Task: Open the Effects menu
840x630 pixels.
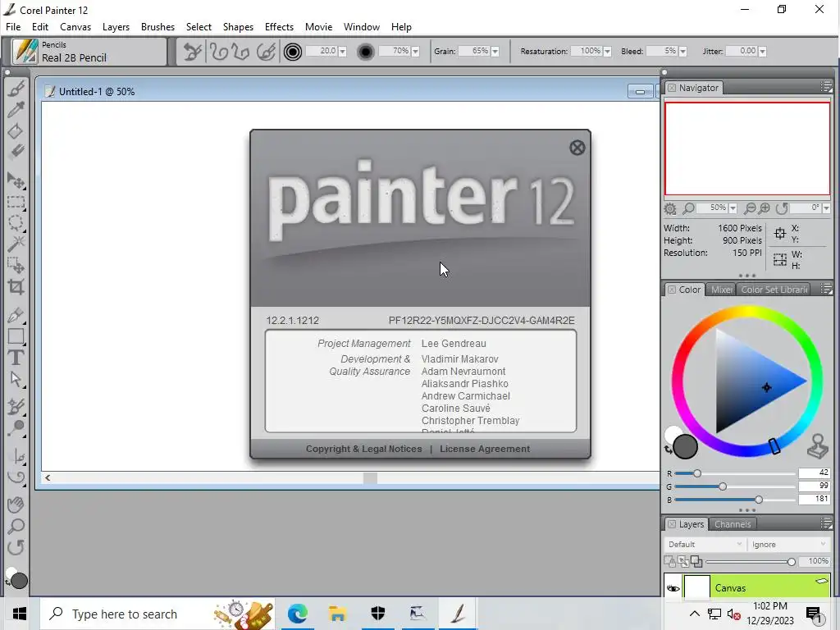Action: (279, 27)
